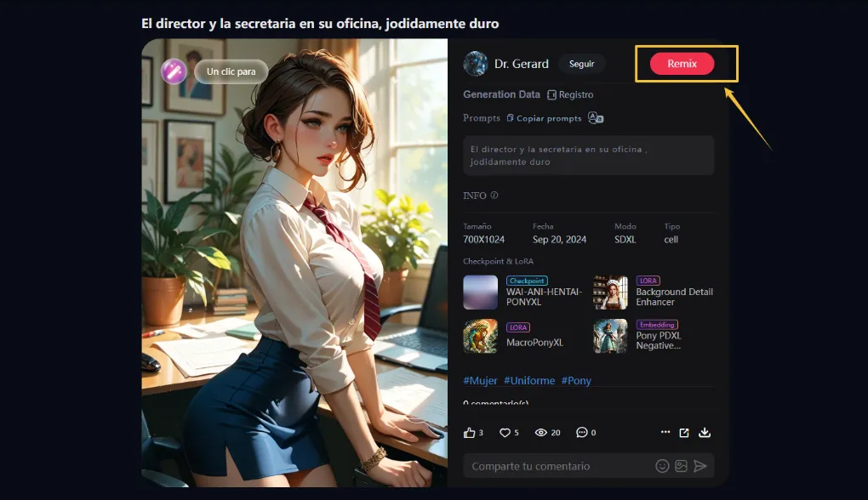Click the share external link icon
The height and width of the screenshot is (500, 868).
coord(684,433)
